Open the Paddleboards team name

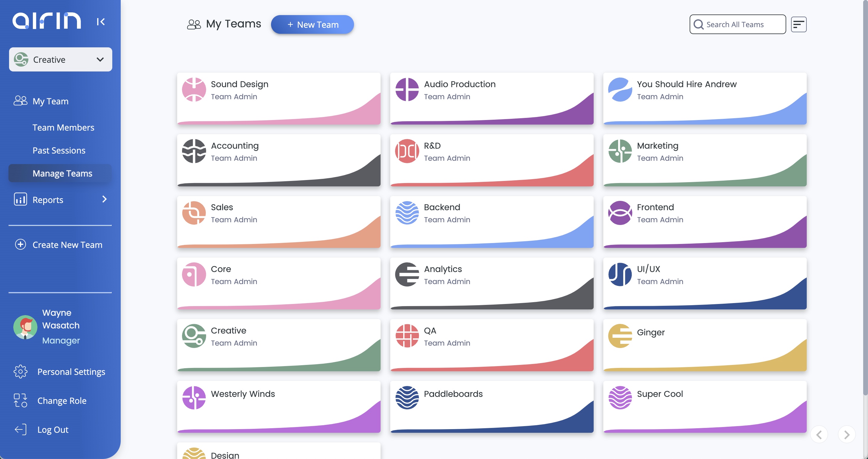[x=453, y=394]
